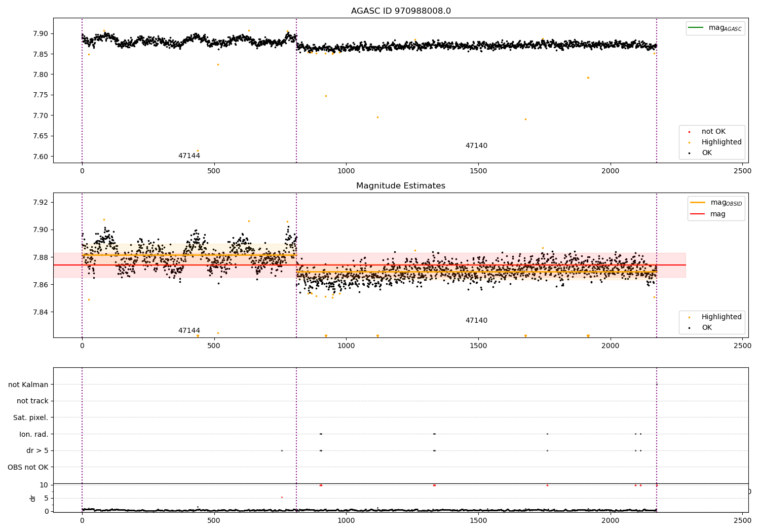Click the '47144' observation label in top plot

click(189, 156)
